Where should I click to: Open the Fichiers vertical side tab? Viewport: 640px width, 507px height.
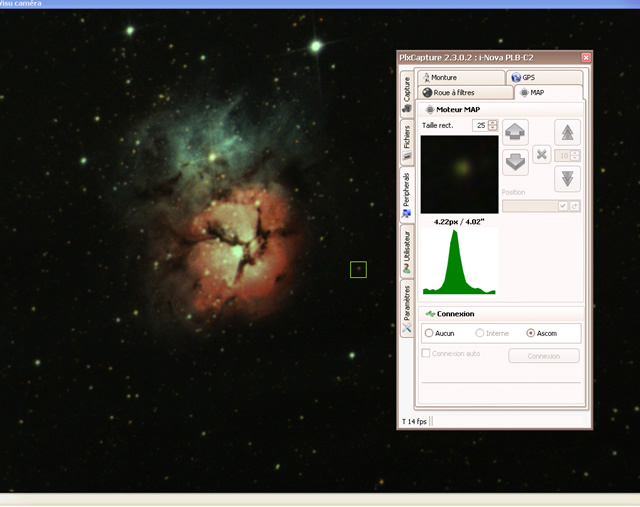click(x=407, y=142)
